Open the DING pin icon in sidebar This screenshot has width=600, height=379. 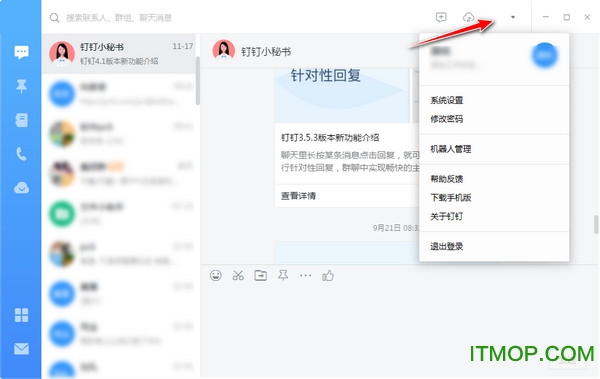tap(21, 86)
